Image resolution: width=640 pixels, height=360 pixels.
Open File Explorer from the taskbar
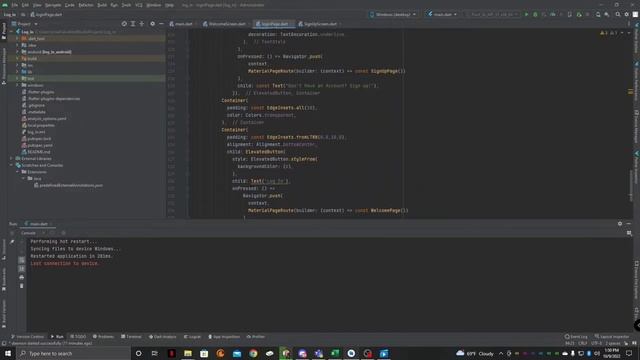[x=188, y=353]
